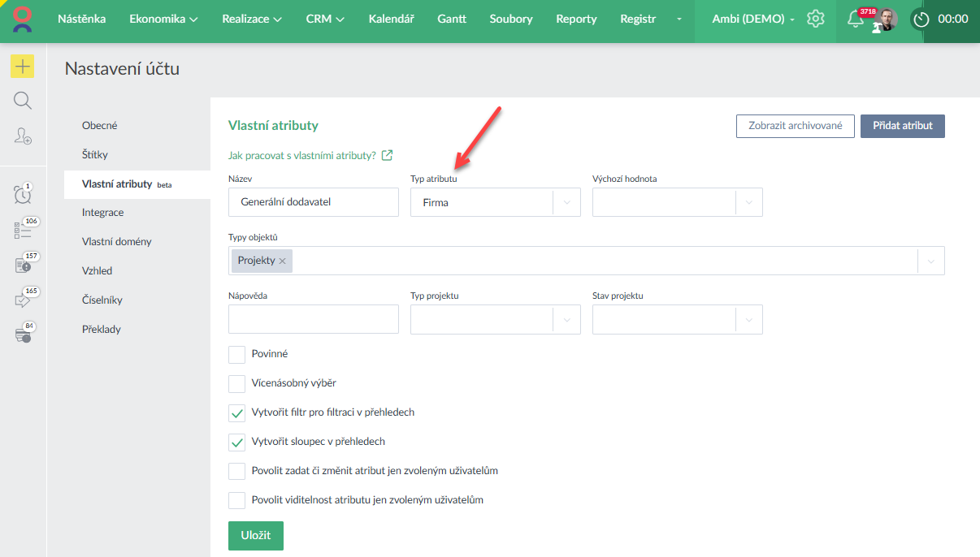Click the settings gear icon in the top bar
The width and height of the screenshot is (980, 557).
click(x=815, y=19)
